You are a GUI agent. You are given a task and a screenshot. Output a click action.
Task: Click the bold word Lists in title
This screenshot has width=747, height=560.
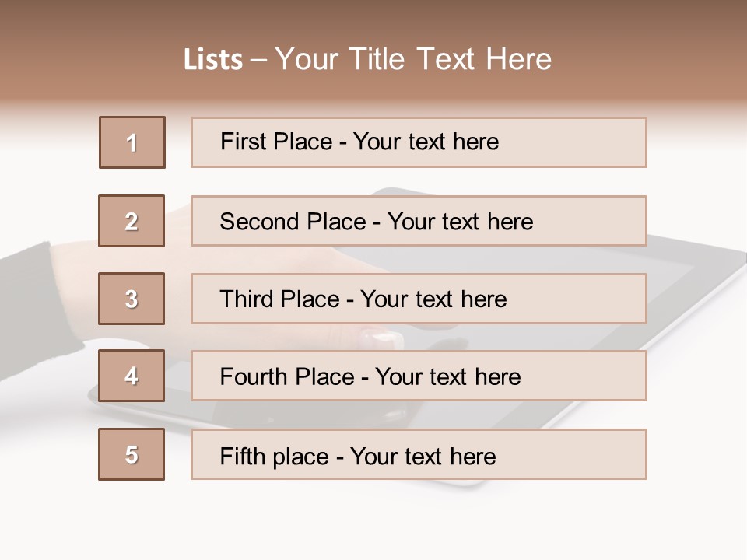tap(213, 60)
